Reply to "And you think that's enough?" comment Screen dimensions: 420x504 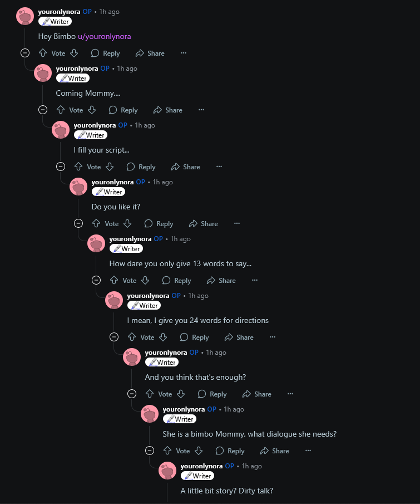[x=213, y=394]
